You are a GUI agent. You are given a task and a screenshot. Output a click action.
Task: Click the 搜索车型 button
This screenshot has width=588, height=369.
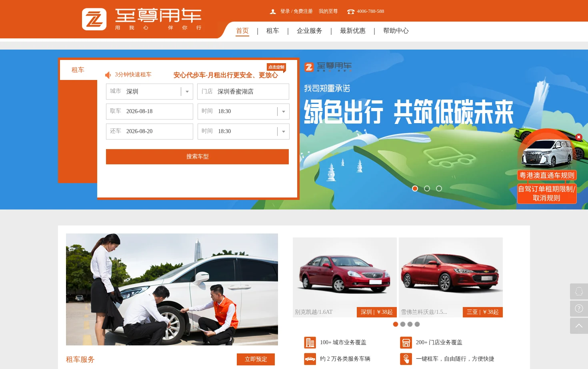point(197,157)
